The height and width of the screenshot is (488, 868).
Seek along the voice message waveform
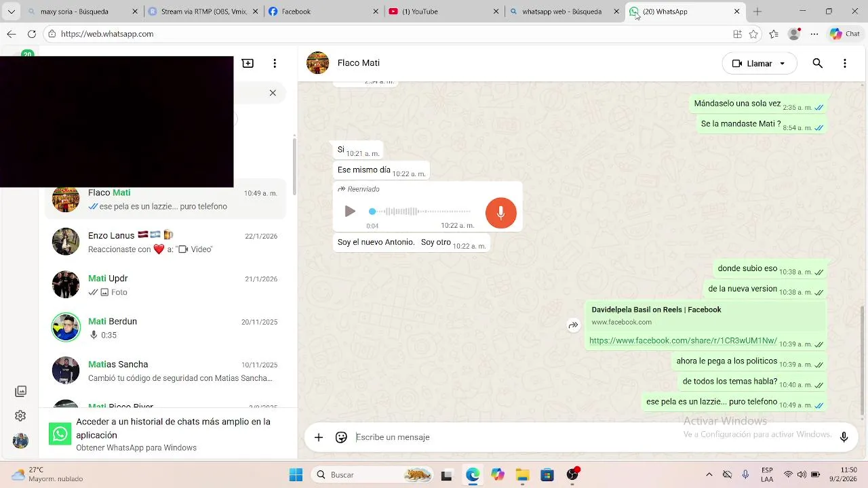pos(420,211)
